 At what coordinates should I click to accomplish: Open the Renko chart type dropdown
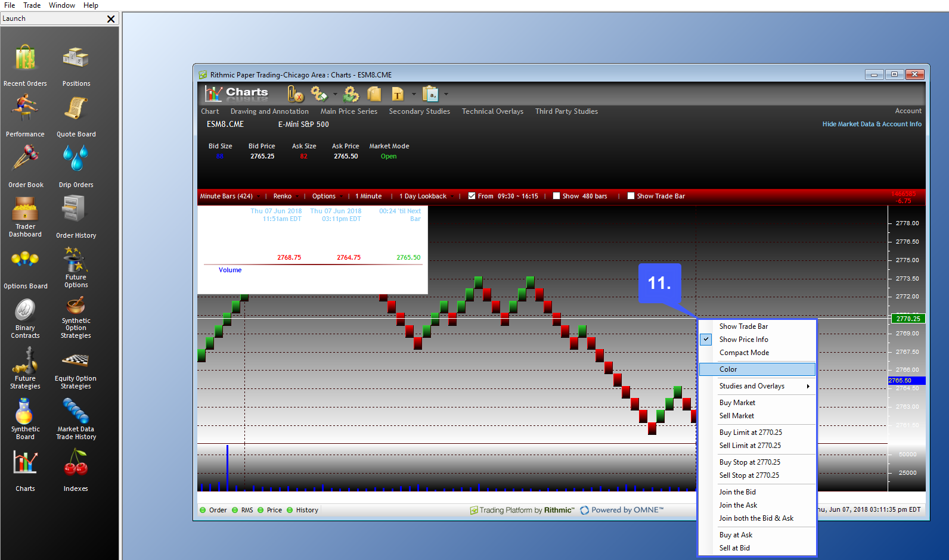[286, 196]
